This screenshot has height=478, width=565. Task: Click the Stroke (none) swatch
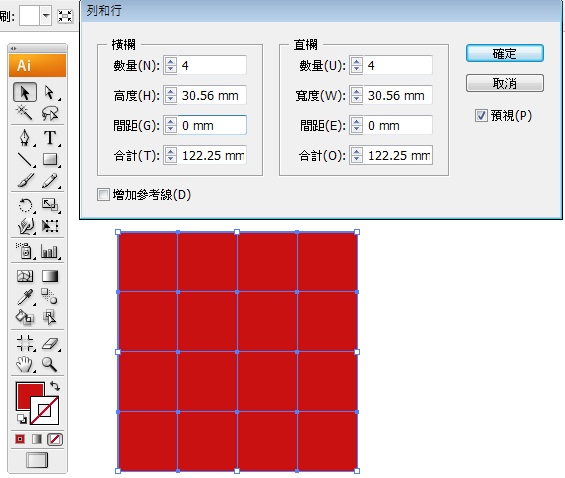pyautogui.click(x=44, y=410)
